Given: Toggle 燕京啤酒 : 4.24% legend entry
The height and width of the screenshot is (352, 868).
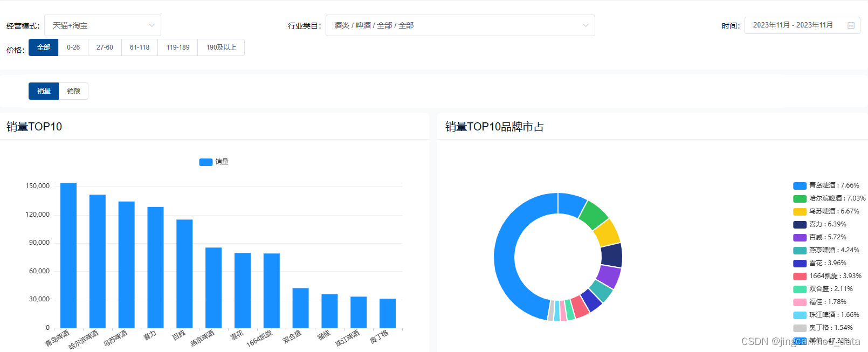Looking at the screenshot, I should tap(826, 250).
